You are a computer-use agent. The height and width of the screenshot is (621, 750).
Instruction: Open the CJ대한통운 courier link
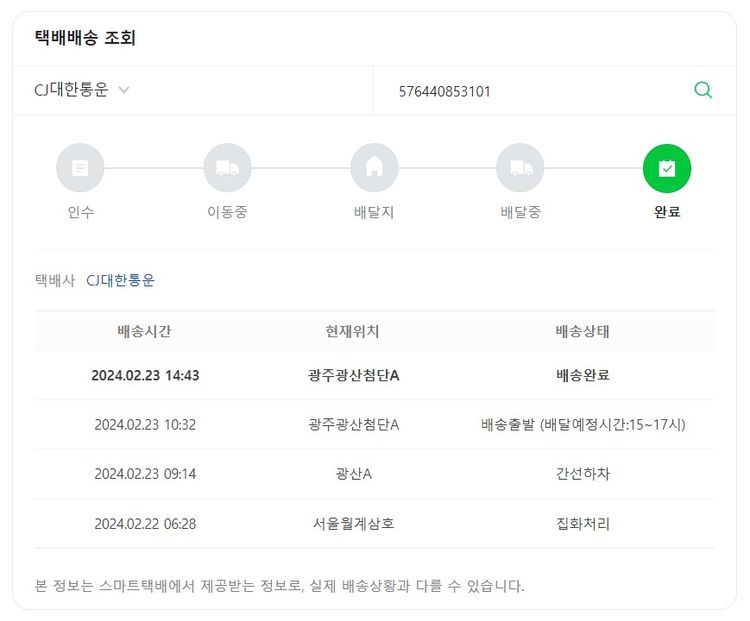tap(120, 280)
